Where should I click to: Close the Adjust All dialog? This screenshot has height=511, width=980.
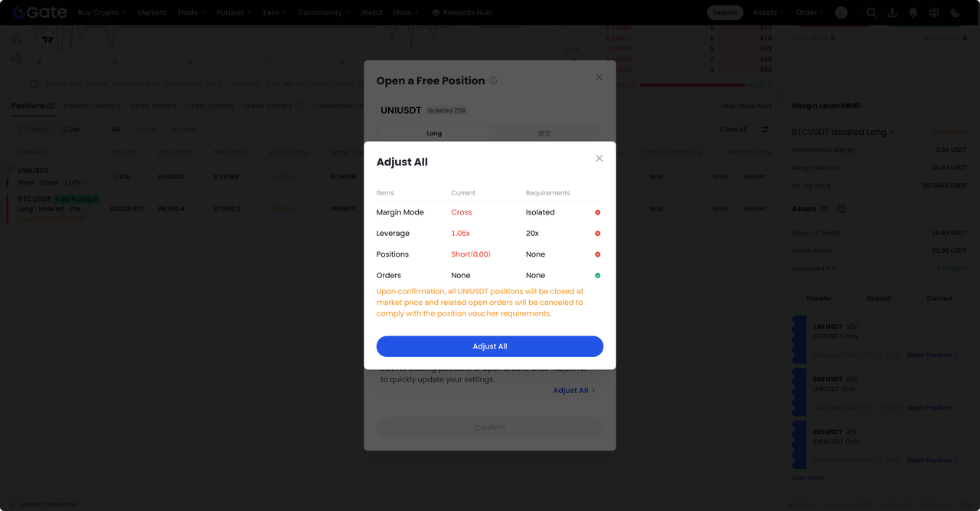(x=599, y=159)
